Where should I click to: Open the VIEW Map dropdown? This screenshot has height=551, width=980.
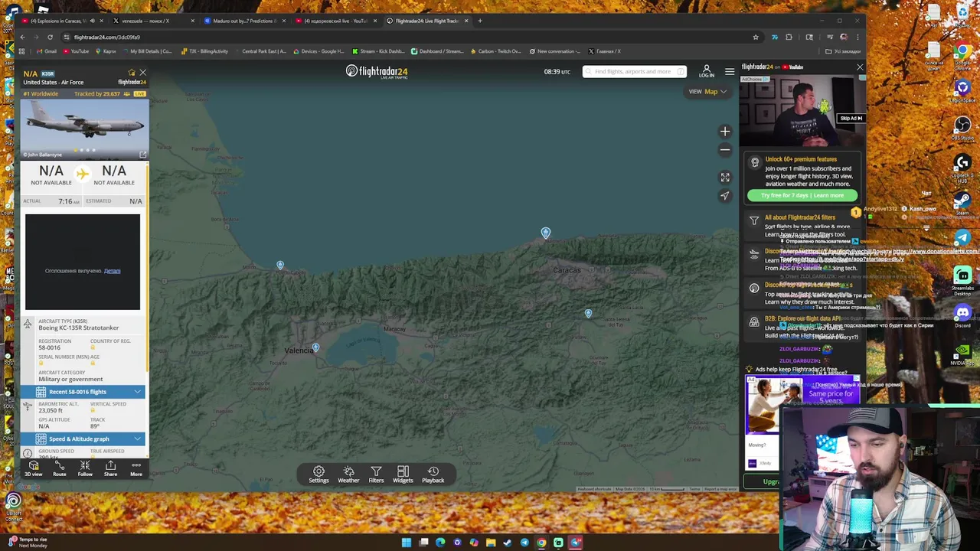point(707,92)
